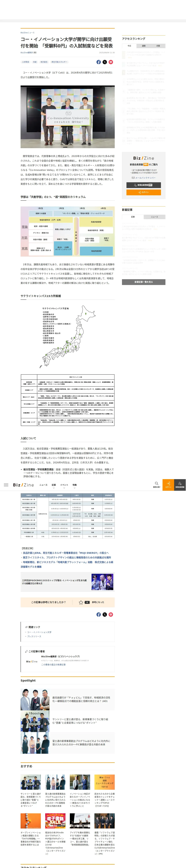Open ニュース in the header navigation

tap(43, 485)
